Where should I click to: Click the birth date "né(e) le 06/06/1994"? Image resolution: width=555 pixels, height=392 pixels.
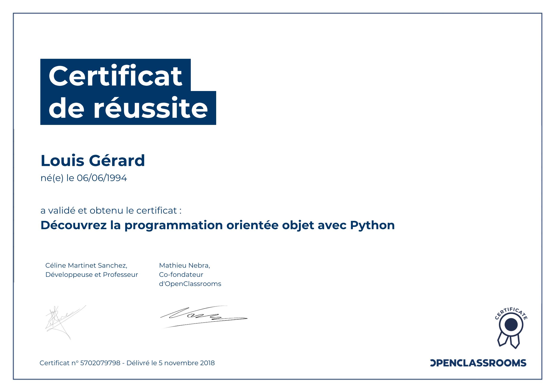(x=84, y=178)
